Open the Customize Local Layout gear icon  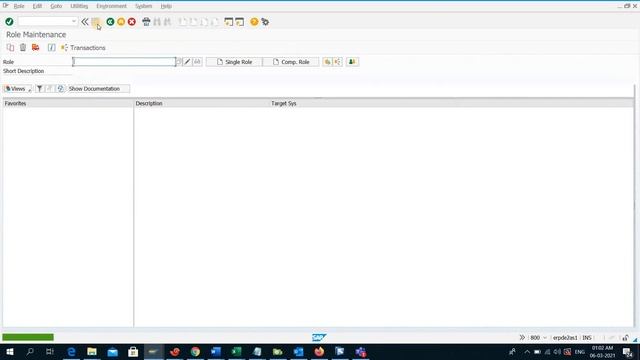pyautogui.click(x=265, y=22)
